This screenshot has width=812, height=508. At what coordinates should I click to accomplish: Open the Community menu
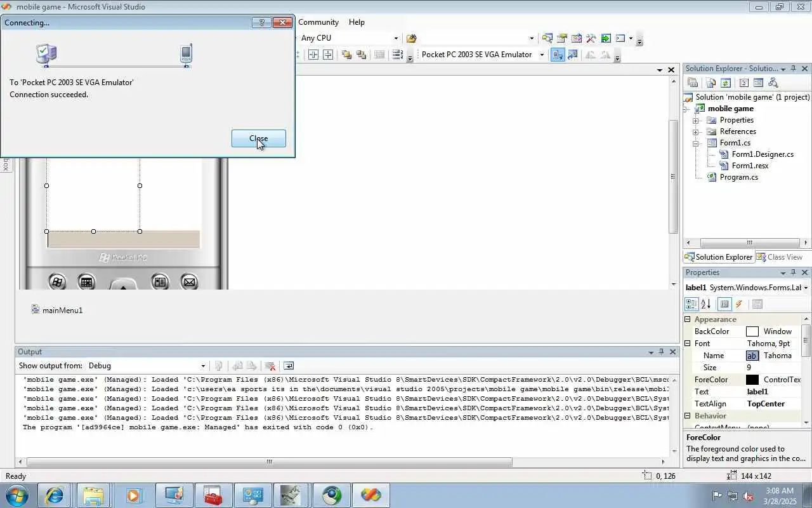(x=318, y=22)
